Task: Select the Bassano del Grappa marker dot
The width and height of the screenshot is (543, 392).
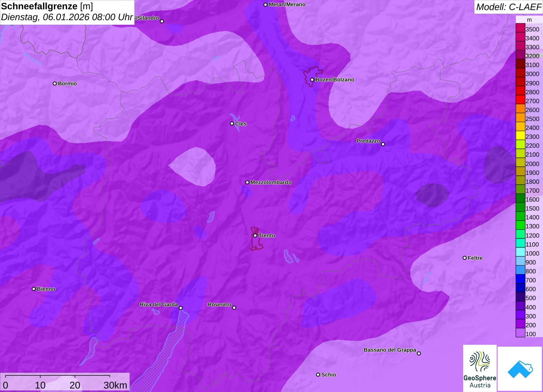Action: pyautogui.click(x=419, y=353)
